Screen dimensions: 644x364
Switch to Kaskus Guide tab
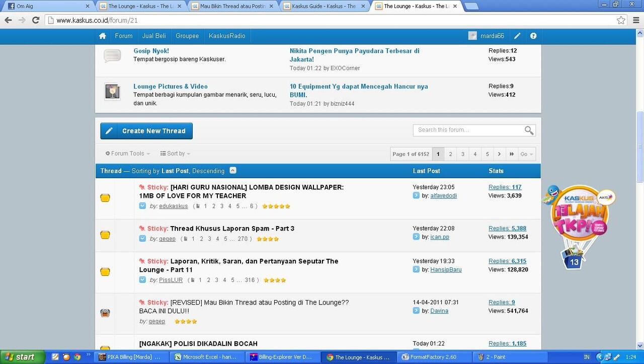coord(325,6)
